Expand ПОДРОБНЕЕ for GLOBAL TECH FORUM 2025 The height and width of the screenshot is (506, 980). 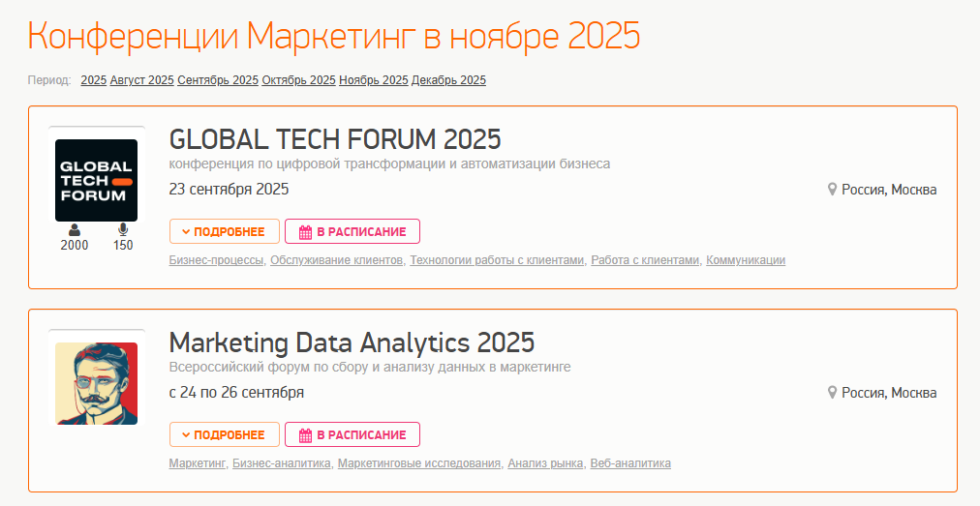click(x=225, y=231)
